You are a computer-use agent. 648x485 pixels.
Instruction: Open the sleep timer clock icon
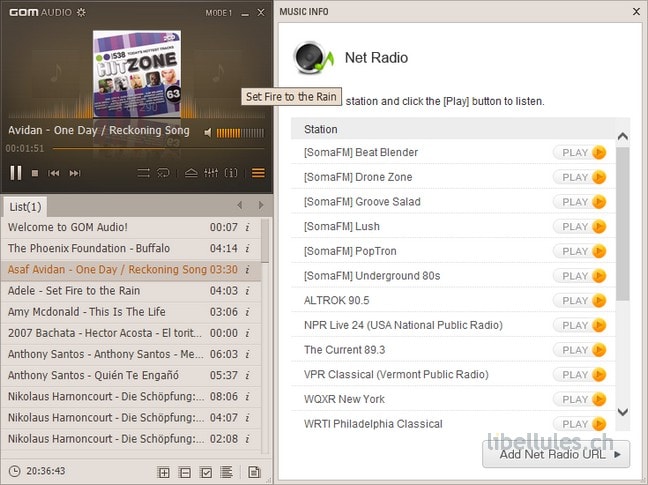(14, 471)
